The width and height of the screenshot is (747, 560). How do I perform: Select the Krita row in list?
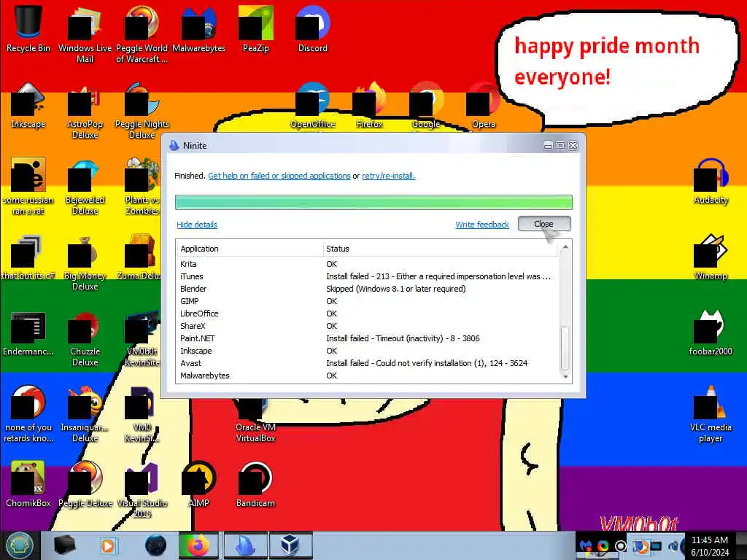click(368, 264)
